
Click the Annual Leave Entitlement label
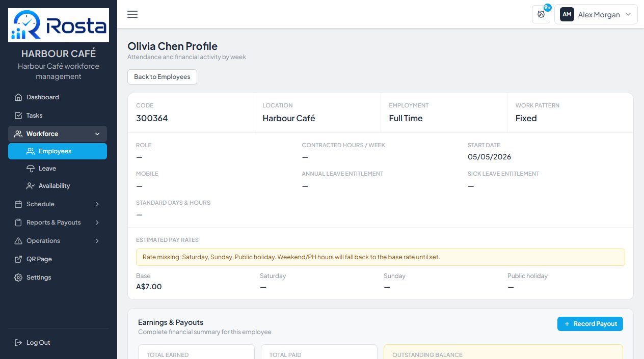pyautogui.click(x=342, y=174)
